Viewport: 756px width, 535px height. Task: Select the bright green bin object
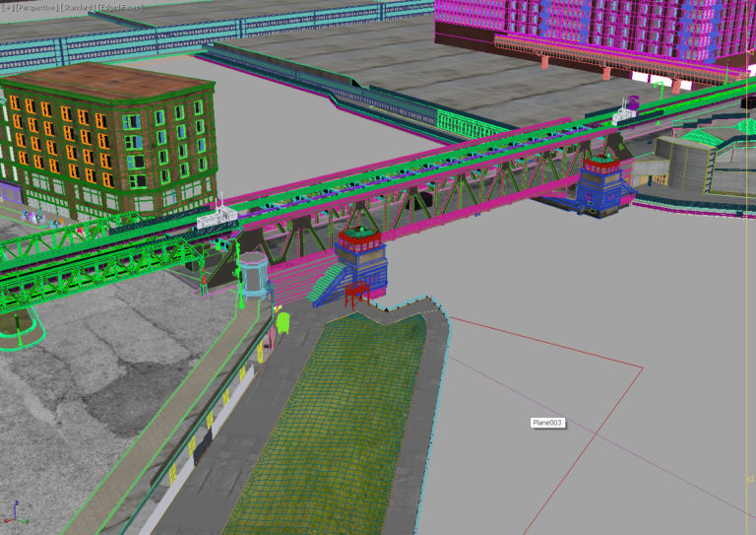pyautogui.click(x=284, y=322)
